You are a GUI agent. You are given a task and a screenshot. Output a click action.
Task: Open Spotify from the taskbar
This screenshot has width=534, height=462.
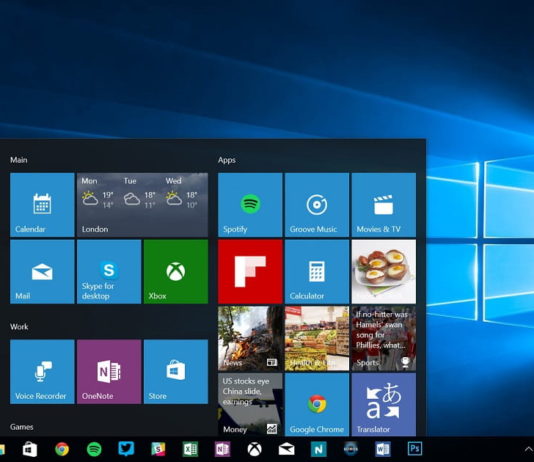pyautogui.click(x=94, y=449)
